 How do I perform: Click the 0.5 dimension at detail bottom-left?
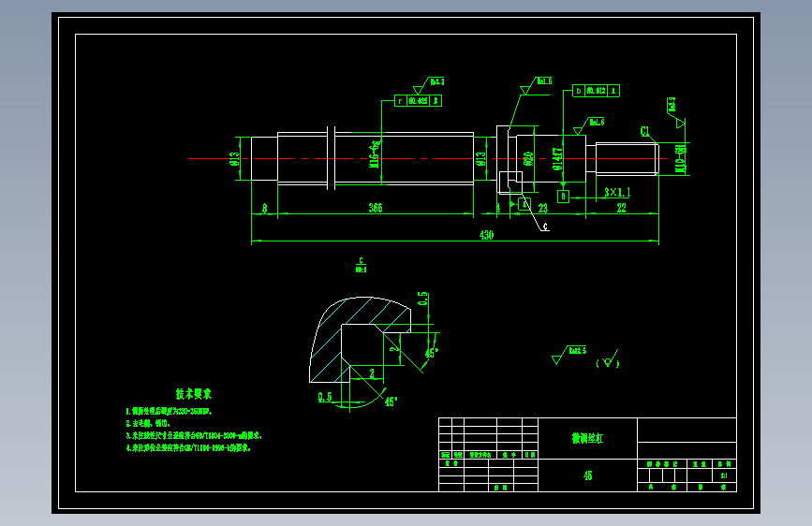click(325, 397)
